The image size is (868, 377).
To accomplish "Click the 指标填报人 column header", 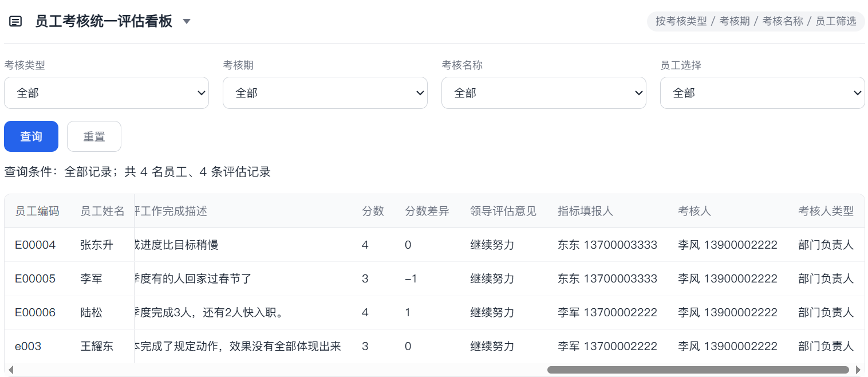I will [585, 211].
